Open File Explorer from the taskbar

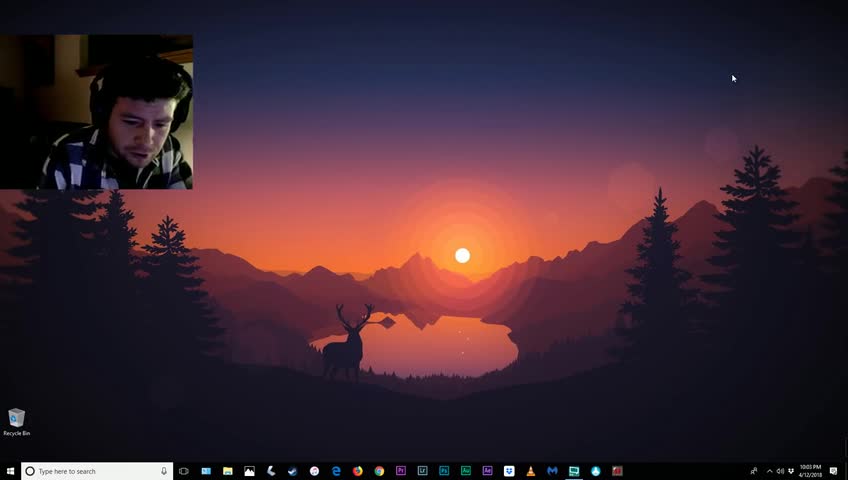pyautogui.click(x=228, y=471)
